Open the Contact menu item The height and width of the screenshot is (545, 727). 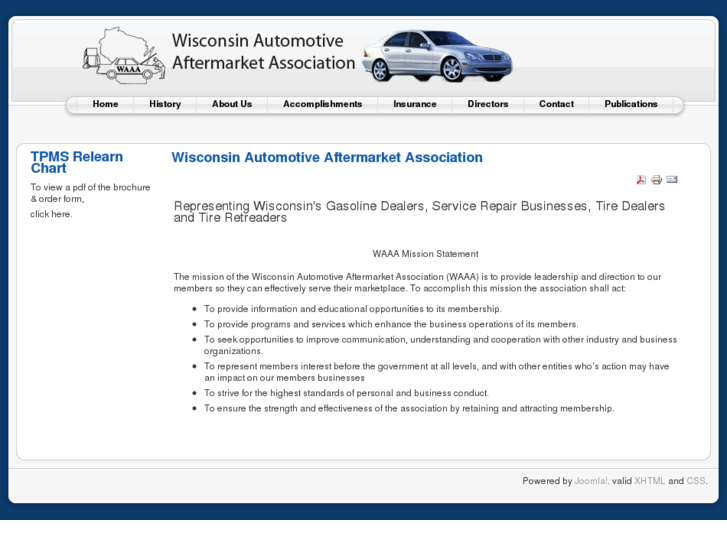click(x=556, y=104)
